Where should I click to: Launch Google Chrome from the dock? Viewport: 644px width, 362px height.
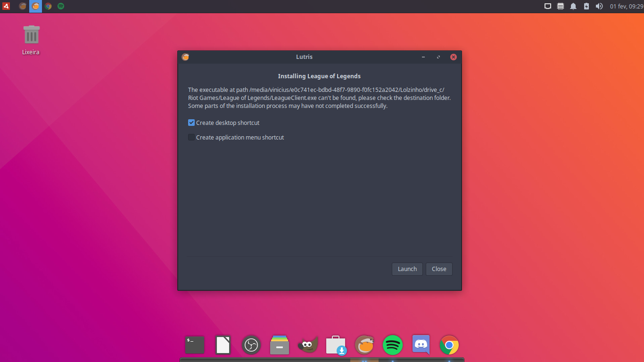pos(449,345)
